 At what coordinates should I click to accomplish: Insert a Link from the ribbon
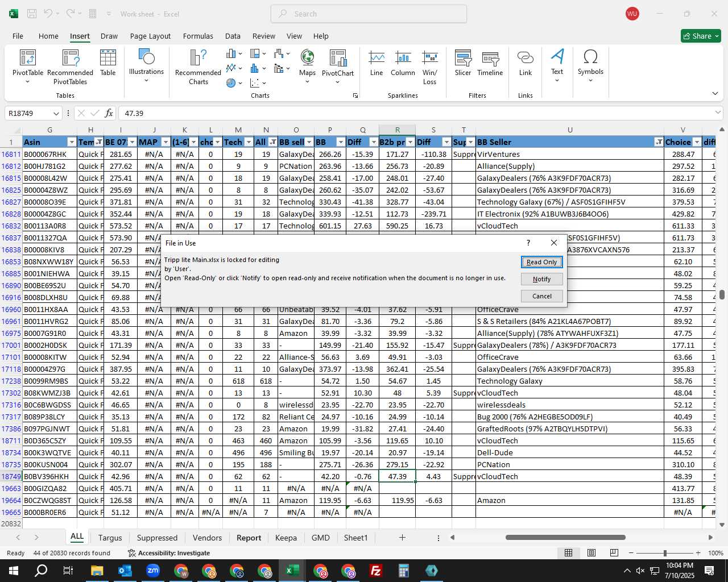point(526,63)
